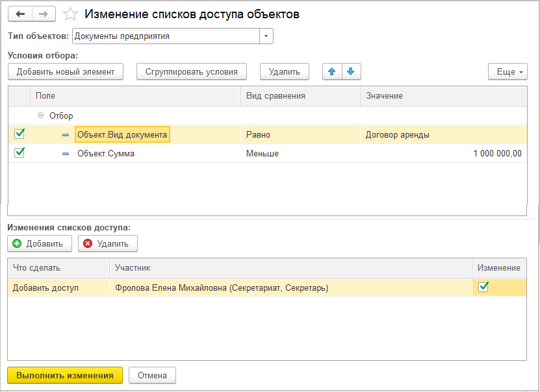This screenshot has height=392, width=540.
Task: Click the back navigation arrow
Action: pos(19,14)
